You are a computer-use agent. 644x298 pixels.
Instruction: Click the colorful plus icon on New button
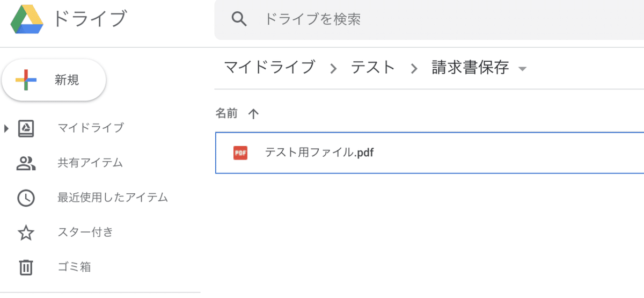(26, 80)
